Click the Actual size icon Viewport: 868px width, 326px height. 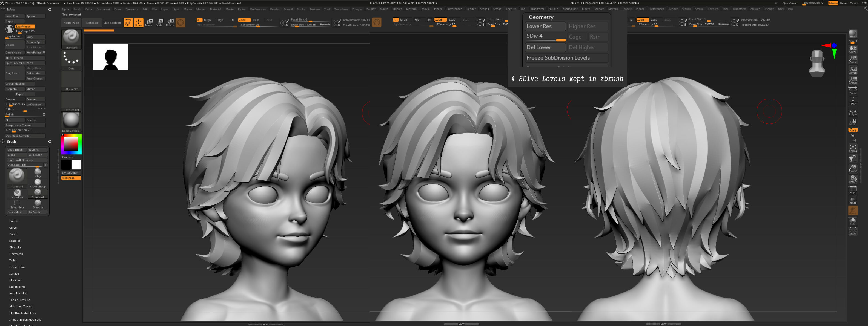(x=853, y=70)
